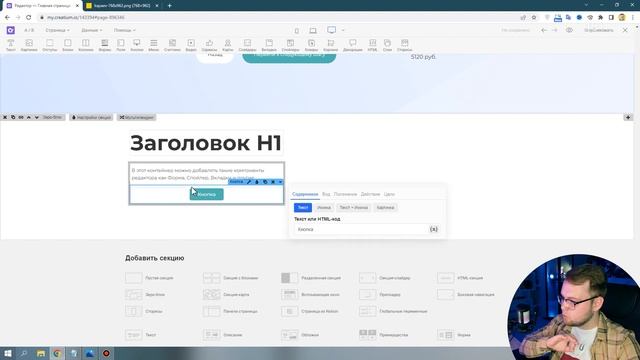This screenshot has width=640, height=360.
Task: Switch to desktop monitor preview
Action: click(331, 30)
